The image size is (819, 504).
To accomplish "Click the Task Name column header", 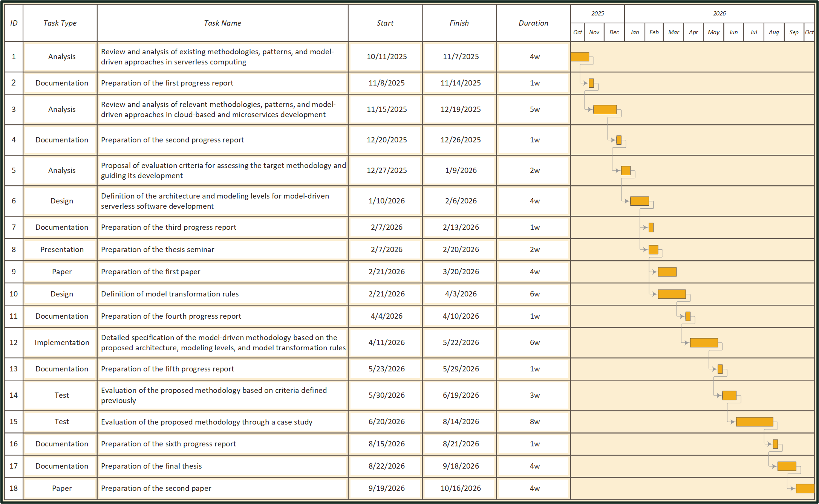I will pyautogui.click(x=222, y=23).
